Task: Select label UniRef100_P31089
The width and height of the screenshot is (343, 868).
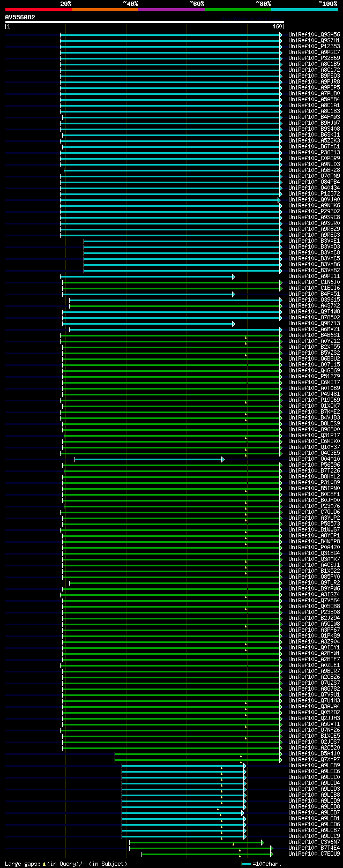Action: point(314,482)
